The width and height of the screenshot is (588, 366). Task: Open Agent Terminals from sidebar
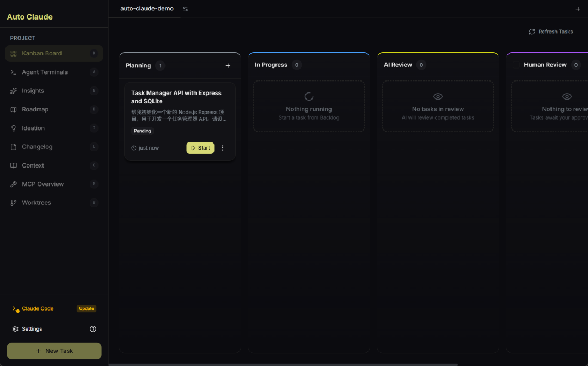point(54,72)
